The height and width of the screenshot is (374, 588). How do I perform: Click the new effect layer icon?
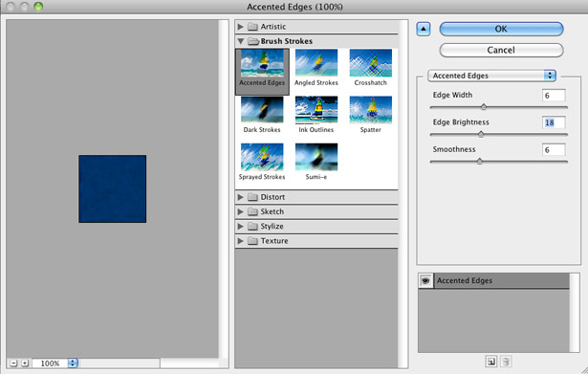click(490, 362)
